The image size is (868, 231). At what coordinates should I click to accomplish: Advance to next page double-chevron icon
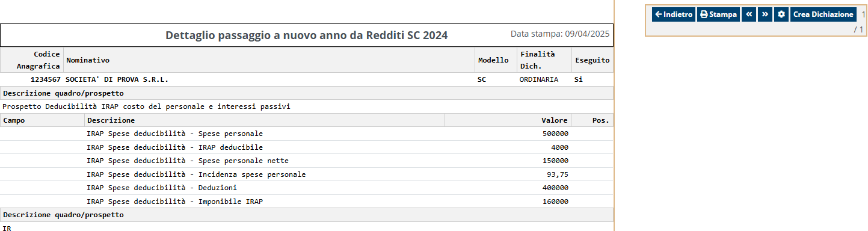765,14
